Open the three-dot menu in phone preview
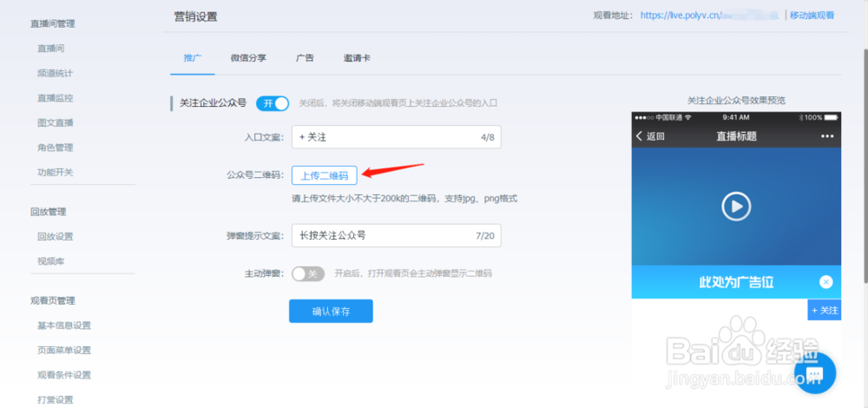 (x=827, y=136)
